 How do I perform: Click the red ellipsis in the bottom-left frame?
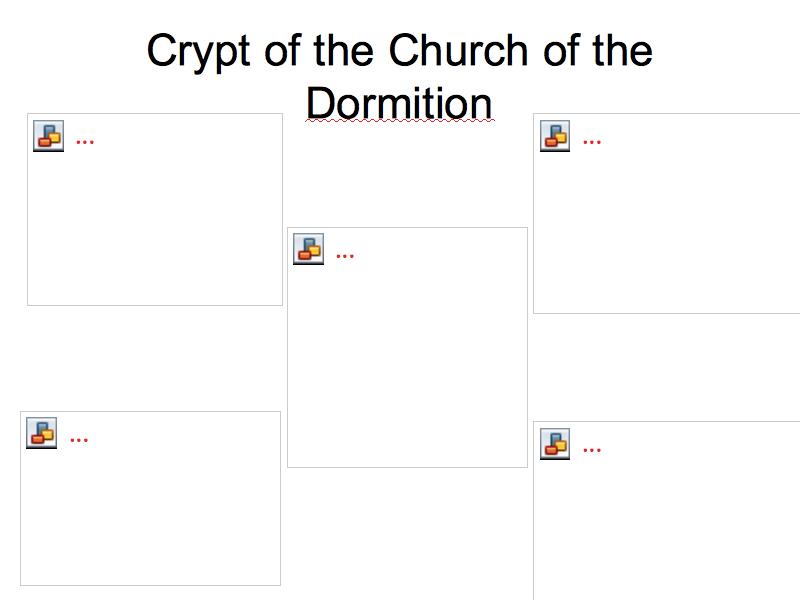(79, 440)
